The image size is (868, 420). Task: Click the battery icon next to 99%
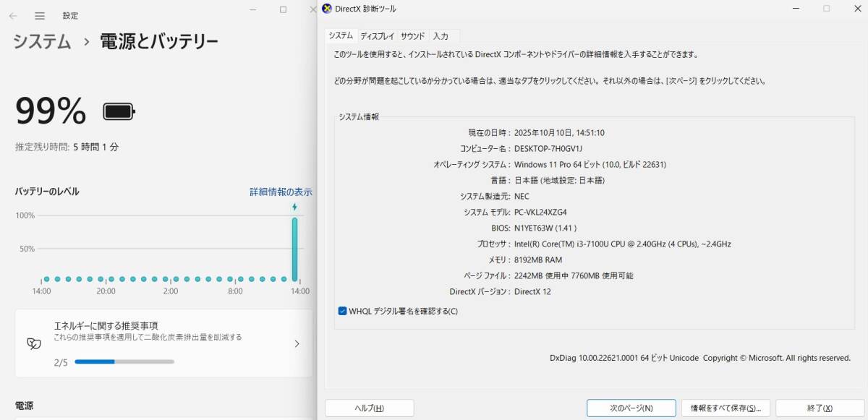[118, 111]
